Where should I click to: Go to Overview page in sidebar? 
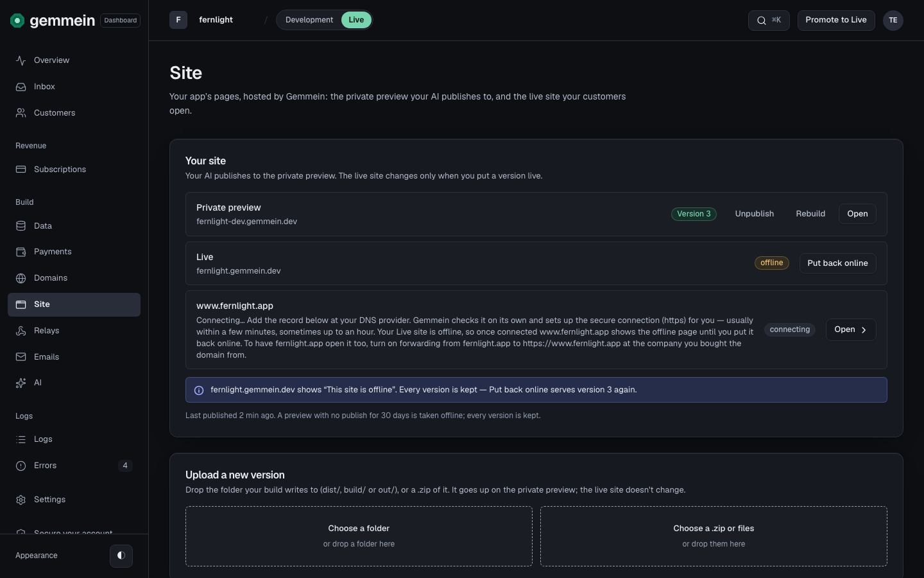tap(74, 60)
